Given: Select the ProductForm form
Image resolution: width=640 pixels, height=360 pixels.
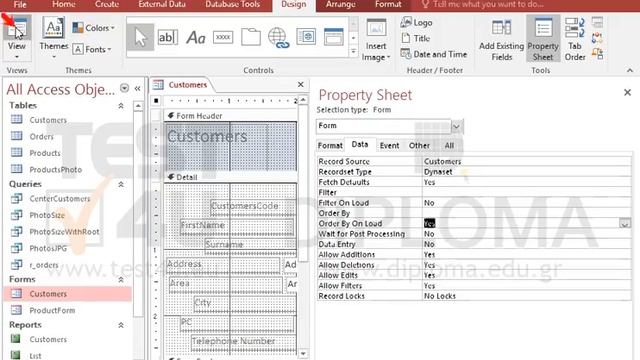Looking at the screenshot, I should [x=52, y=310].
